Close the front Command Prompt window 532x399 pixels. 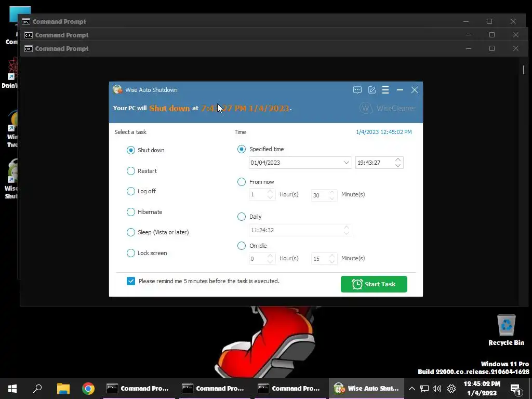pyautogui.click(x=516, y=48)
